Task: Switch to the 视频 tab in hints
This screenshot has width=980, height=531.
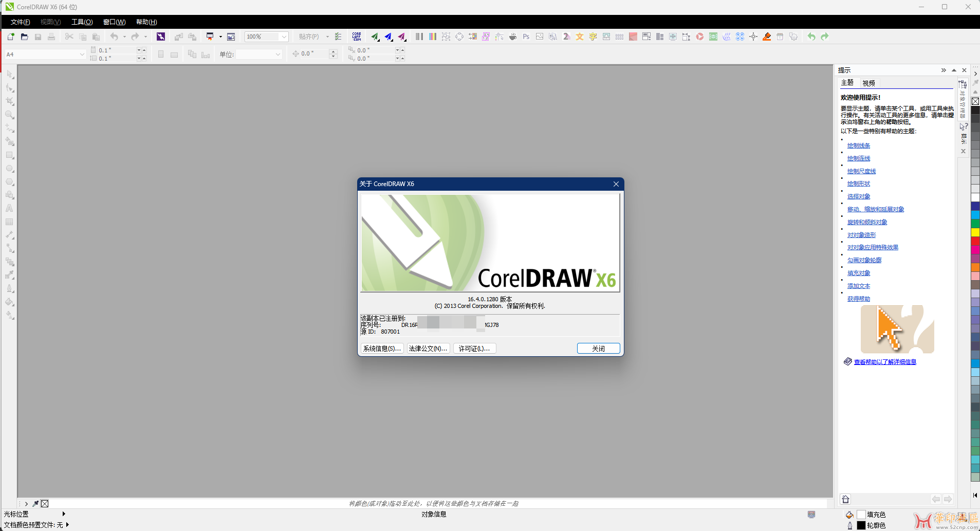Action: tap(869, 83)
